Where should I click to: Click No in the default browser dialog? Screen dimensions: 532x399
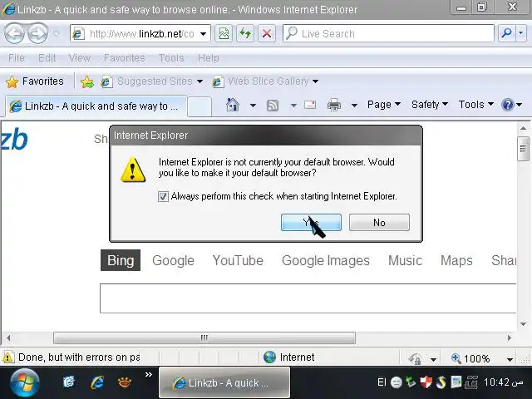[379, 222]
